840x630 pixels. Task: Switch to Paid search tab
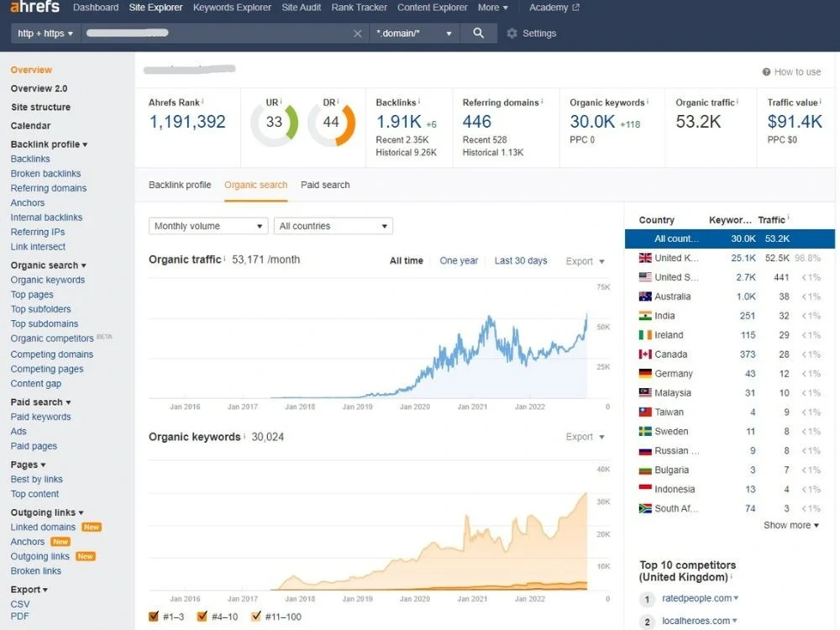pos(325,185)
